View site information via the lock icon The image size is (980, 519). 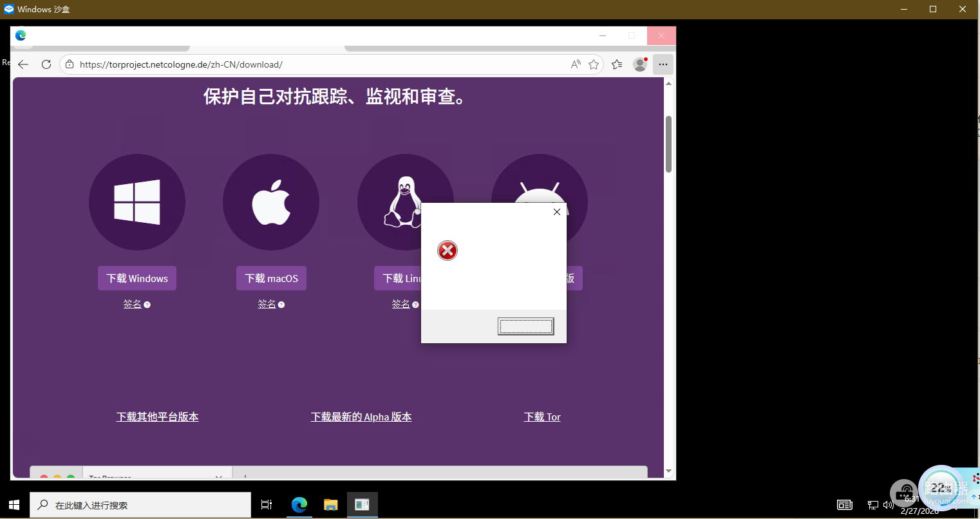[x=70, y=64]
